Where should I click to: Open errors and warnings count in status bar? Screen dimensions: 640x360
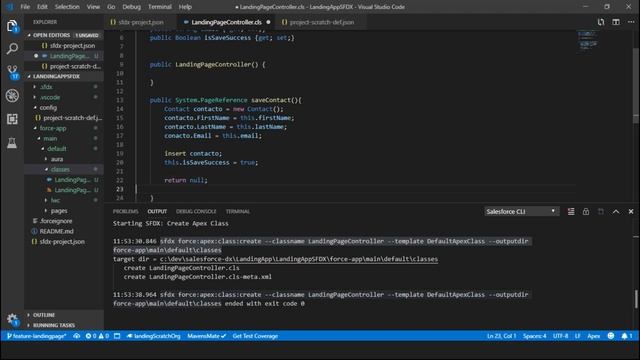(97, 336)
